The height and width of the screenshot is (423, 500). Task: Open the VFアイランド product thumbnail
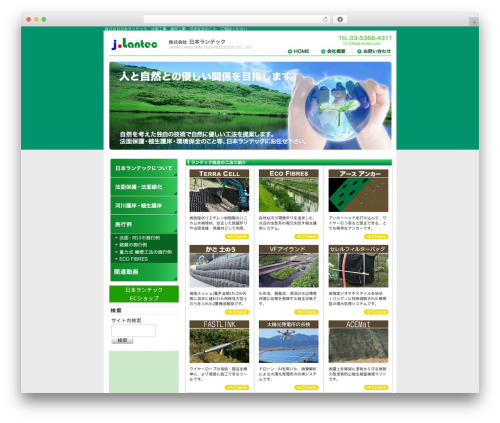289,266
